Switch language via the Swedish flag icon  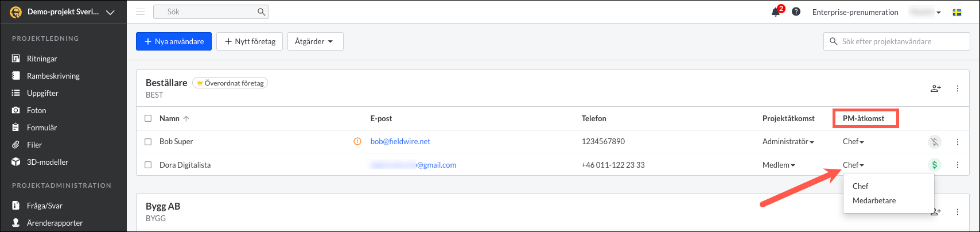click(957, 12)
